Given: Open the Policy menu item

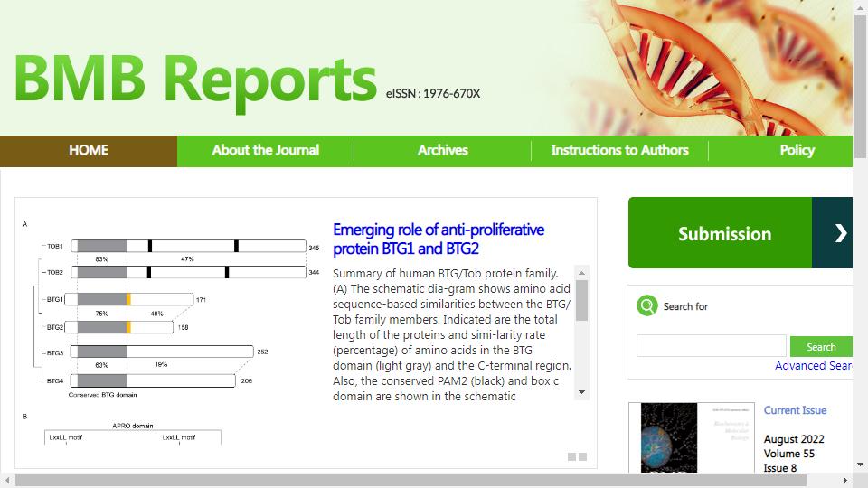Looking at the screenshot, I should (797, 151).
